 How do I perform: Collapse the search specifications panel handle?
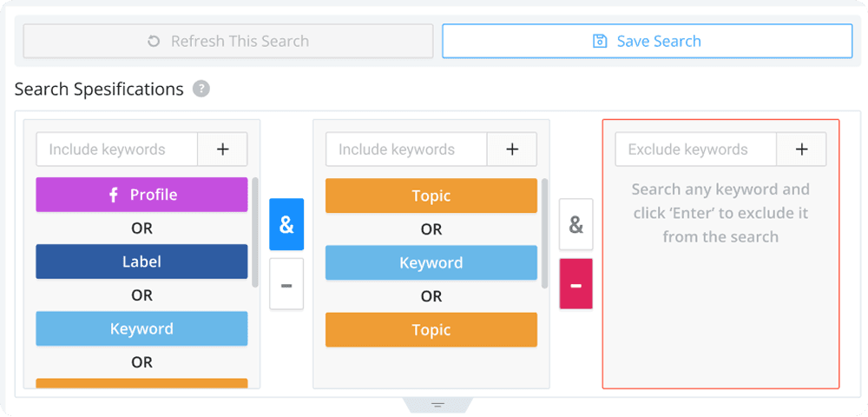[x=437, y=406]
